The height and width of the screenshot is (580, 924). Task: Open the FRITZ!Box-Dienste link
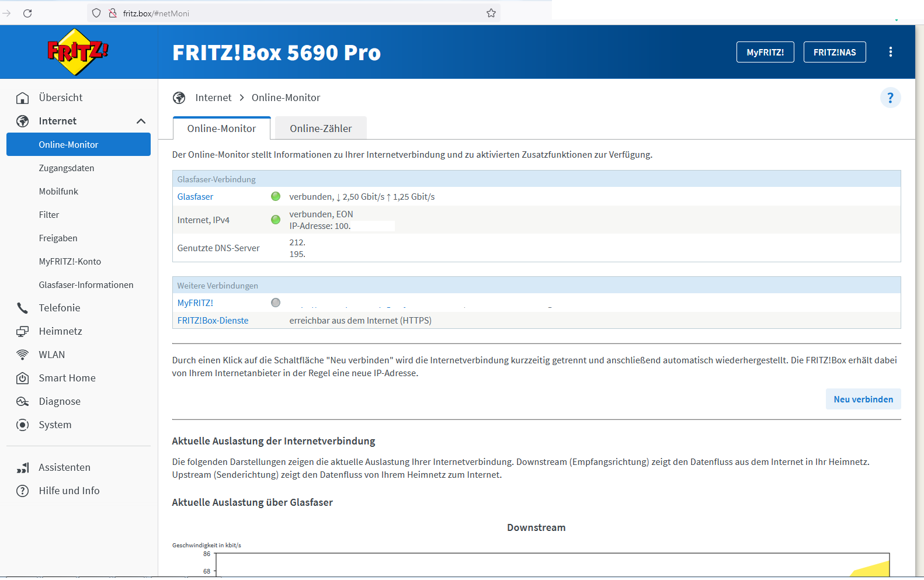coord(213,320)
